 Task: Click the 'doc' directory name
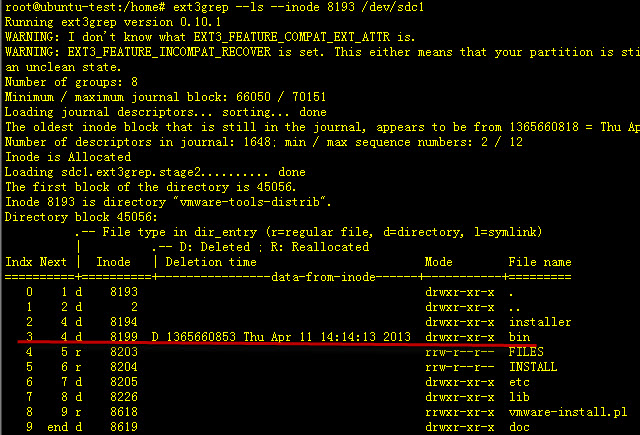click(x=519, y=427)
